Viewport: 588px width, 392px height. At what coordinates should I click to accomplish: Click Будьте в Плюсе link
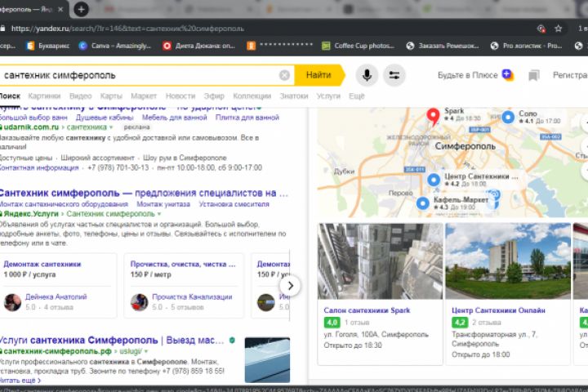coord(468,75)
